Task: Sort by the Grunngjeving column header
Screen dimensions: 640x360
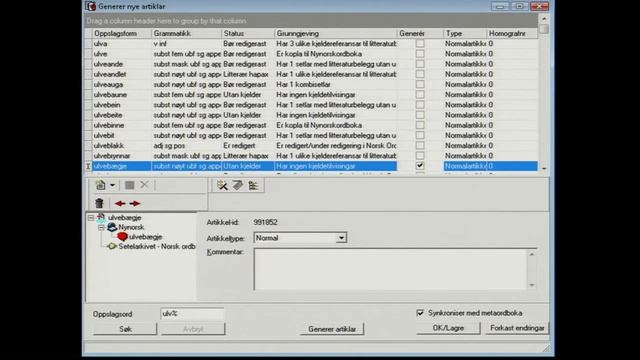Action: coord(336,33)
